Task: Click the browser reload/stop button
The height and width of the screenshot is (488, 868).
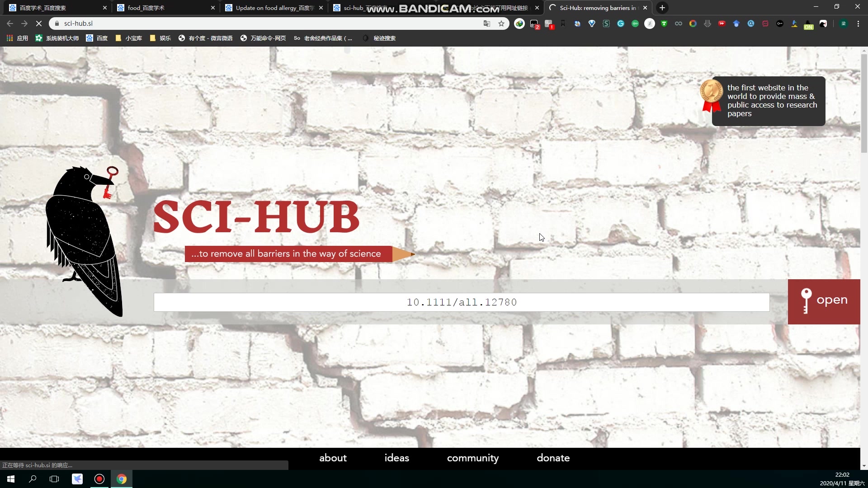Action: pyautogui.click(x=38, y=23)
